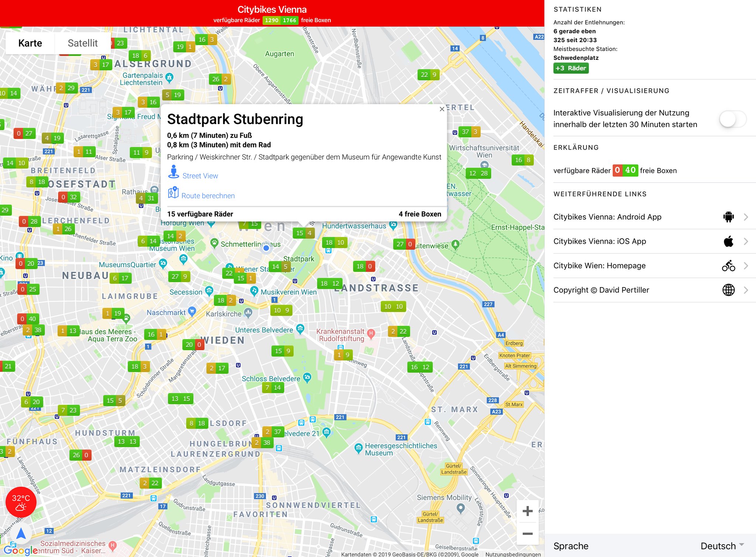
Task: Click Route berechnen link
Action: pos(208,196)
